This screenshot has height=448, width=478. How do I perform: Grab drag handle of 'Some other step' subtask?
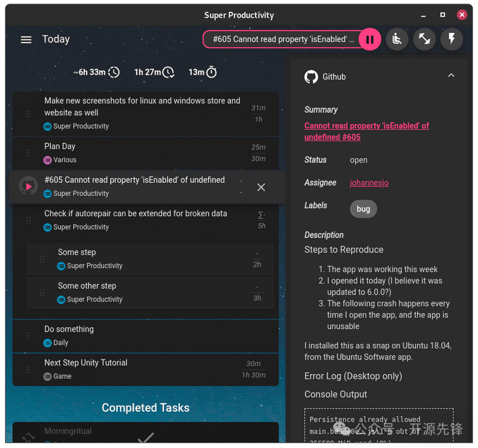pyautogui.click(x=42, y=293)
